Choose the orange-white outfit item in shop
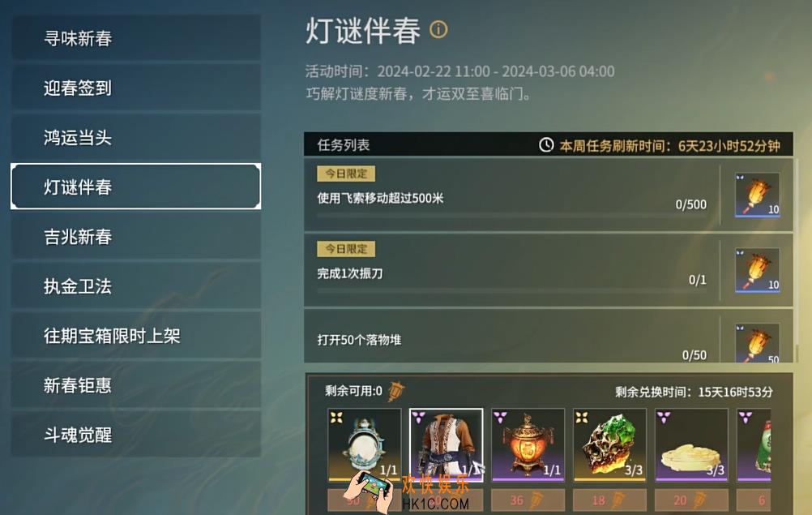812x515 pixels. 447,445
